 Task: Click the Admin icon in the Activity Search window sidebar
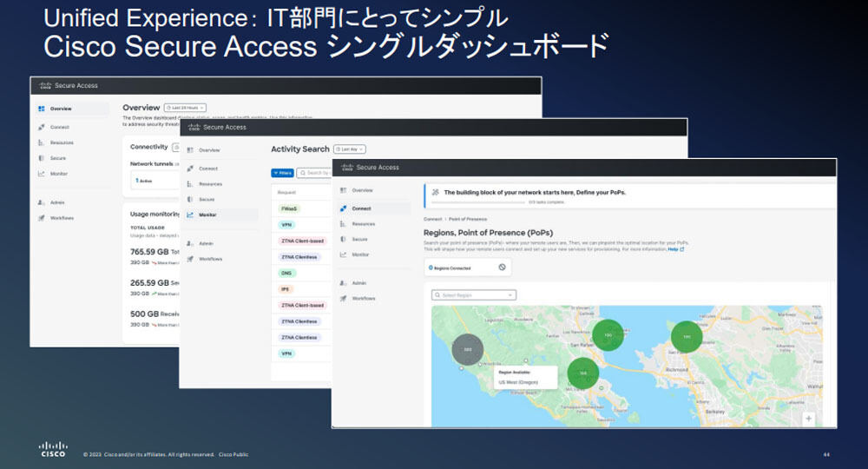click(190, 243)
